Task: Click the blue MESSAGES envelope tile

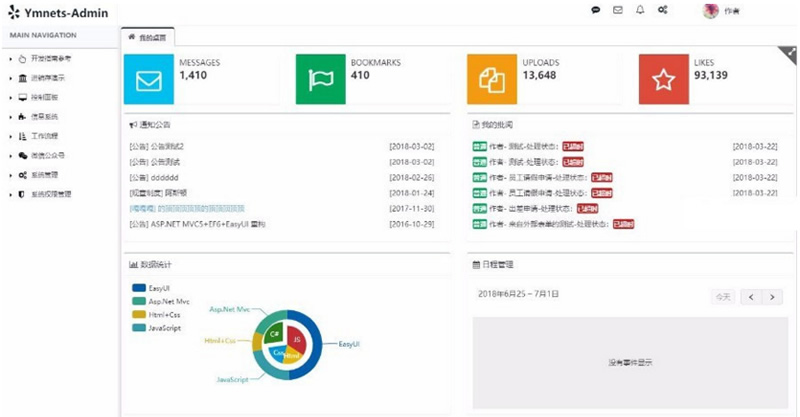Action: (149, 80)
